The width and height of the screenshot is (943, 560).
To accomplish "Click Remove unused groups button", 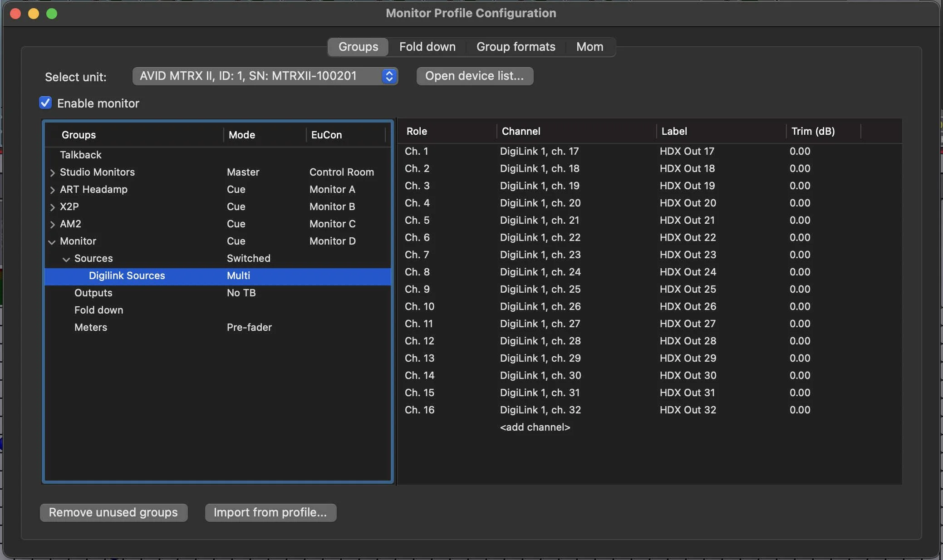I will (x=113, y=512).
